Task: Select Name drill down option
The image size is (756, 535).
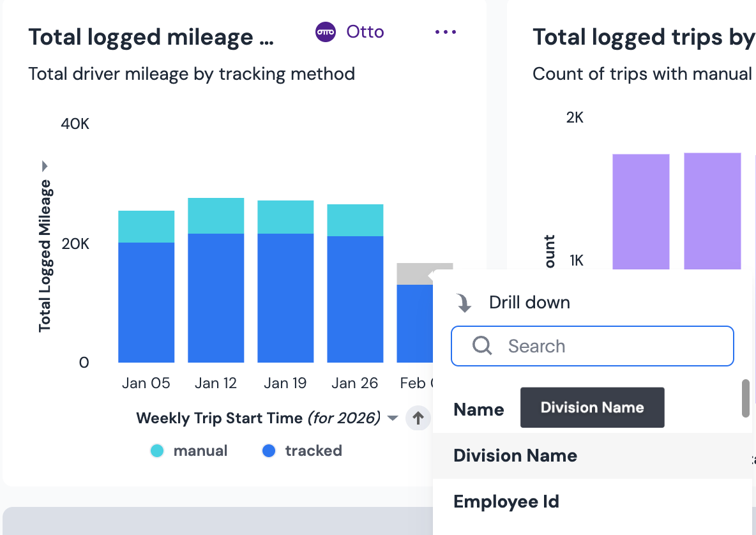Action: tap(478, 410)
